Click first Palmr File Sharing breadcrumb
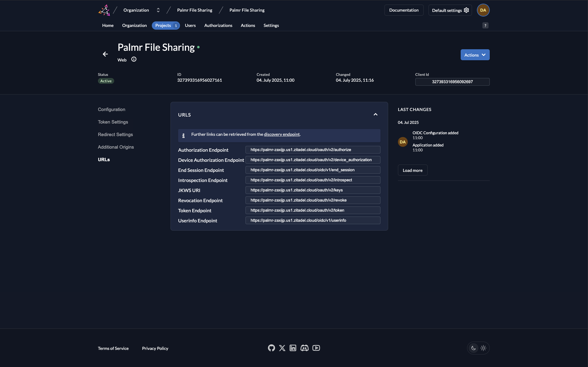Screen dimensions: 588x367 [195, 10]
